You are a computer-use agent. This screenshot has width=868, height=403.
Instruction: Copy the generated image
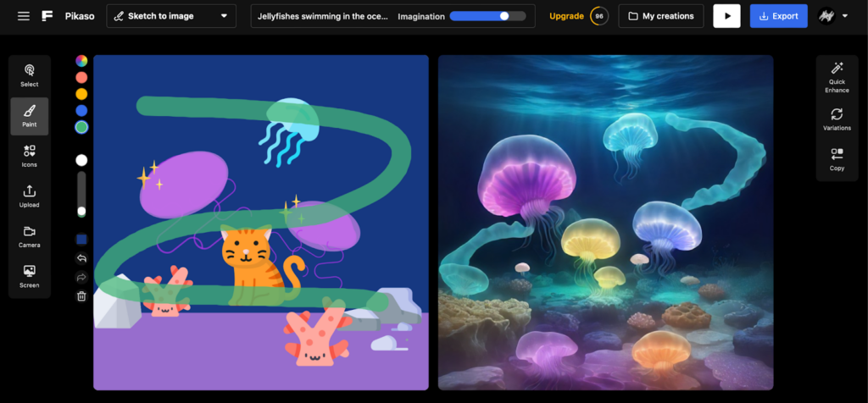pos(837,159)
